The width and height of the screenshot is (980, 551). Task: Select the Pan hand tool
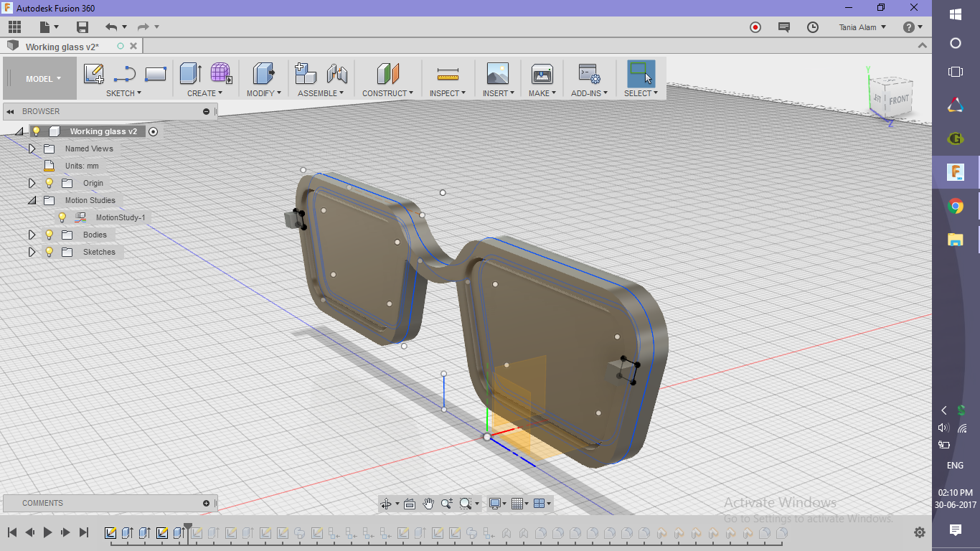click(x=428, y=504)
